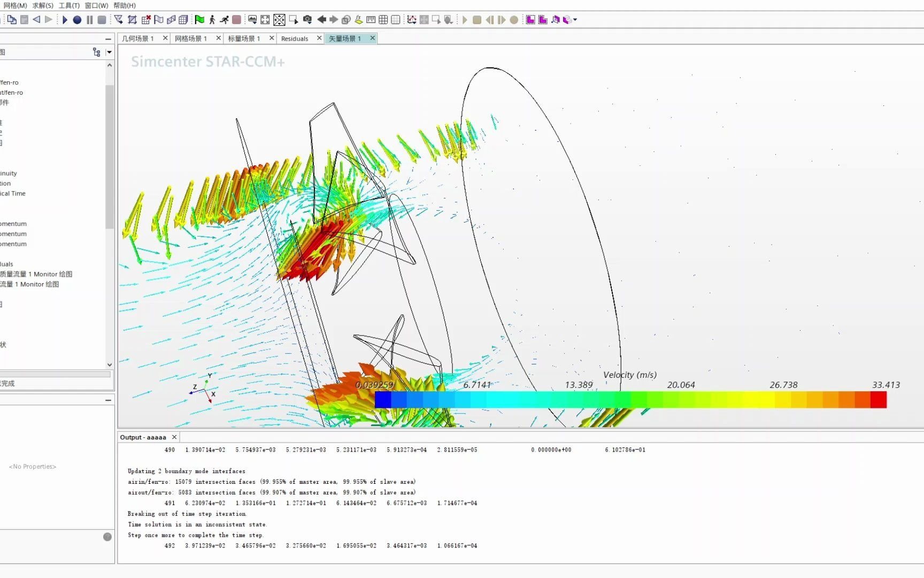Open the tree panel dropdown arrow
Image resolution: width=924 pixels, height=578 pixels.
tap(109, 52)
